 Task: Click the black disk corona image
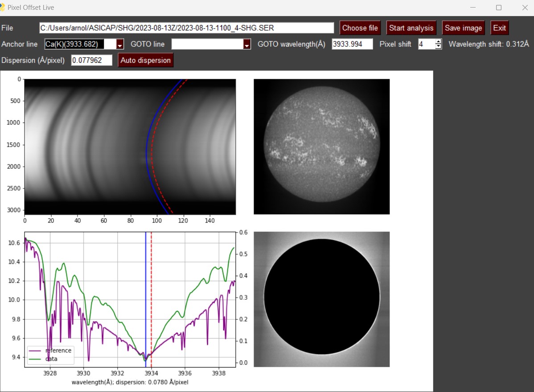321,299
